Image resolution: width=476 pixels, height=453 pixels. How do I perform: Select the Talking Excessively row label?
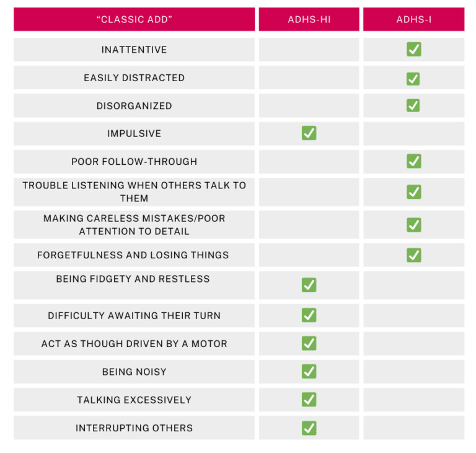pos(134,400)
